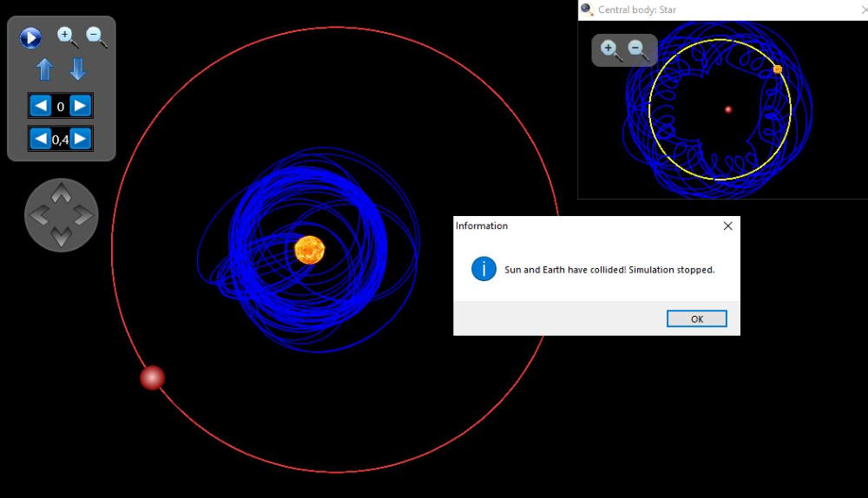Pan view right with navigation pad
The width and height of the screenshot is (868, 498).
pyautogui.click(x=83, y=215)
